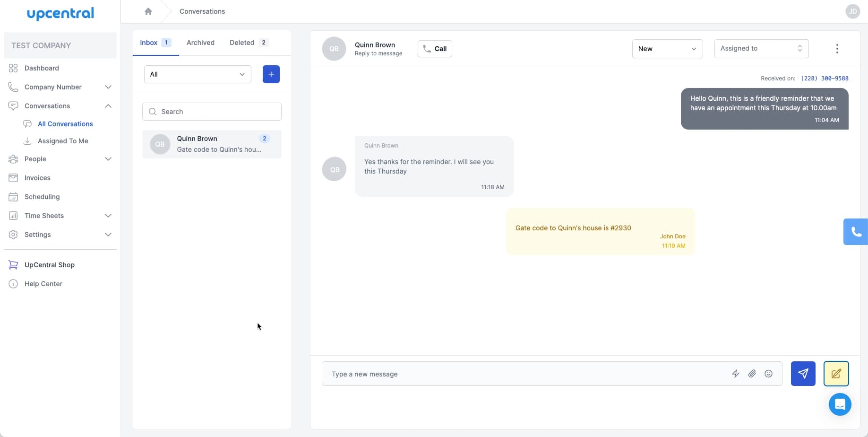This screenshot has width=868, height=437.
Task: Open the Intercom chat bubble
Action: [840, 404]
